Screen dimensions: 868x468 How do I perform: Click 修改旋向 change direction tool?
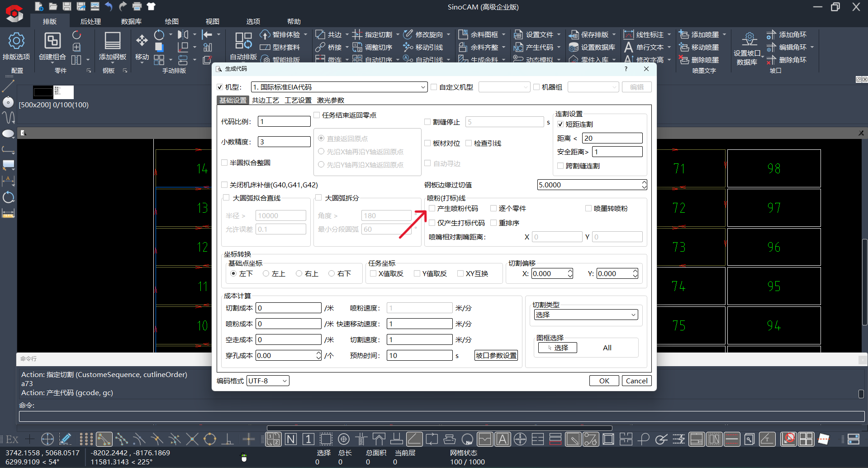(x=423, y=34)
